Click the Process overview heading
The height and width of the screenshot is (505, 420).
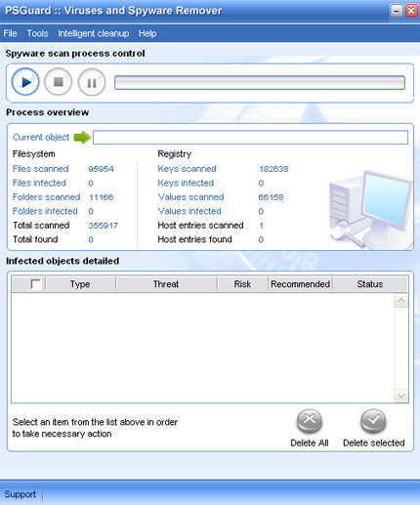tap(47, 112)
